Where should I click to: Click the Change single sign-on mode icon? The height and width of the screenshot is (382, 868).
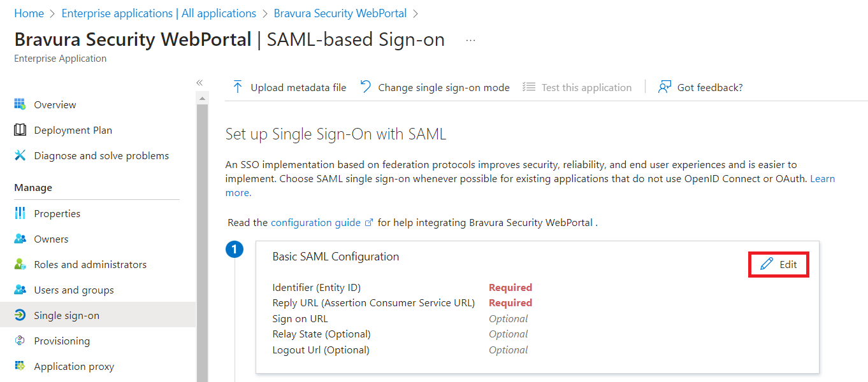pos(365,86)
